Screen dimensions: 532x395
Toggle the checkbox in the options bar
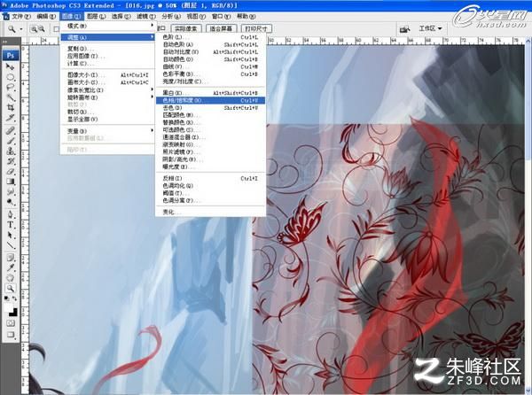click(x=57, y=29)
